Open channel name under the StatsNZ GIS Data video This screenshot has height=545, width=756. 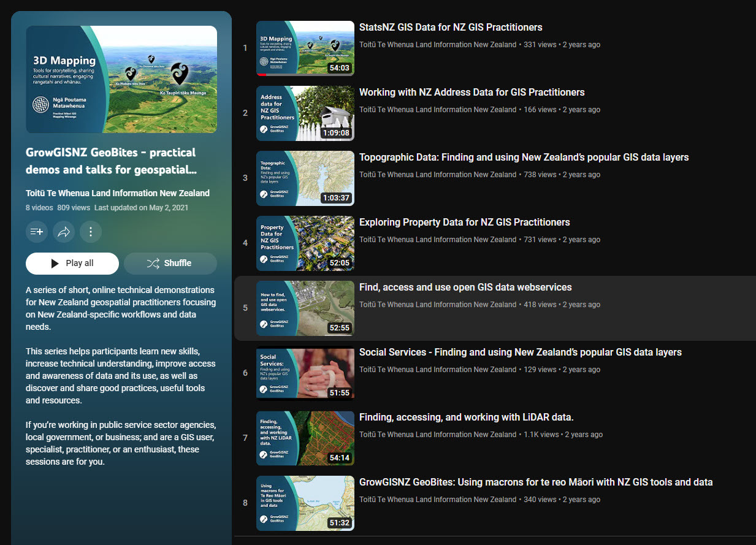coord(438,45)
